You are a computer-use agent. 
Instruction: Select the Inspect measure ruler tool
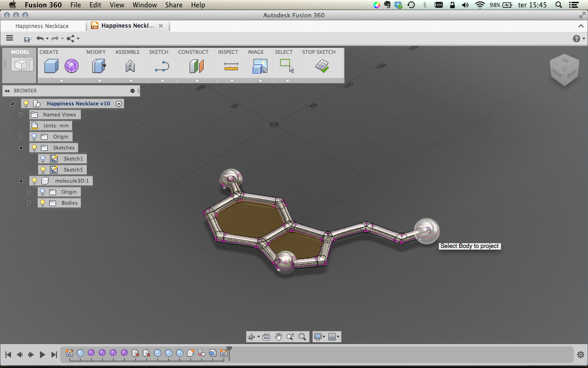[231, 67]
